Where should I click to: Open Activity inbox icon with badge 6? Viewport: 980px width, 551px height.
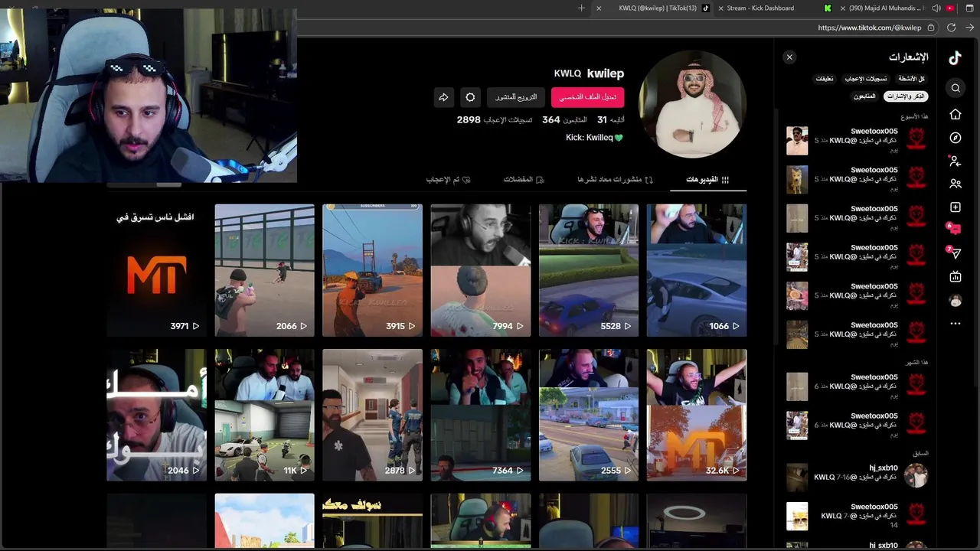(954, 229)
